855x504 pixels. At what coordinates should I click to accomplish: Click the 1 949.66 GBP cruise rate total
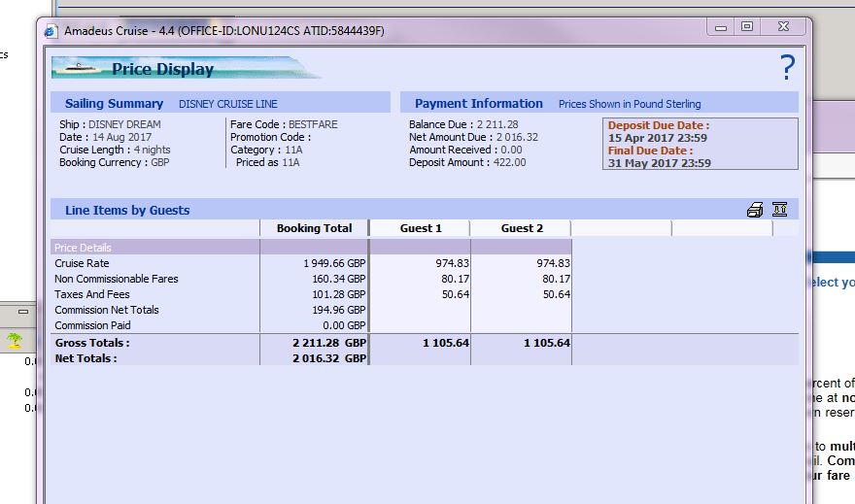(334, 263)
